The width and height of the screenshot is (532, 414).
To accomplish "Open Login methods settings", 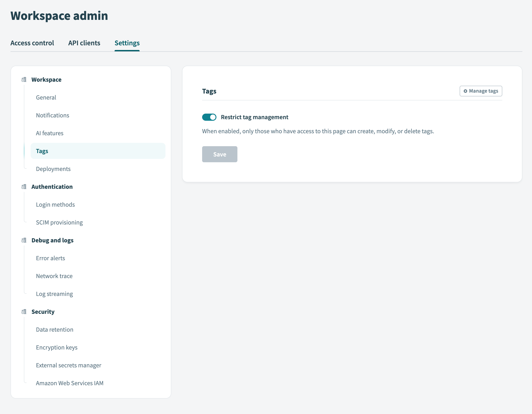I will tap(55, 204).
